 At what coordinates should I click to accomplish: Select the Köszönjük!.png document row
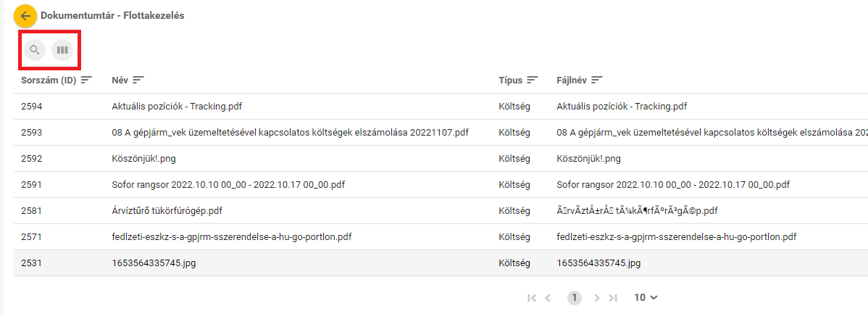pyautogui.click(x=143, y=159)
